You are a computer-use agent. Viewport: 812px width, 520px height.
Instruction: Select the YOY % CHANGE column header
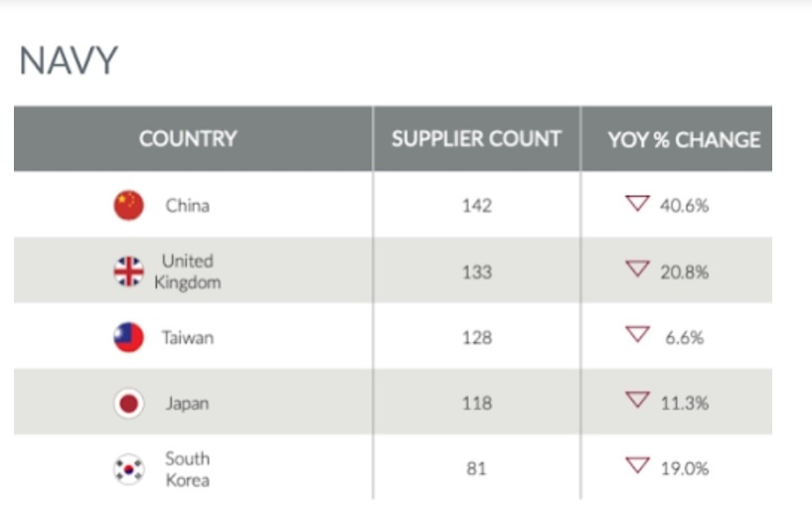tap(677, 138)
